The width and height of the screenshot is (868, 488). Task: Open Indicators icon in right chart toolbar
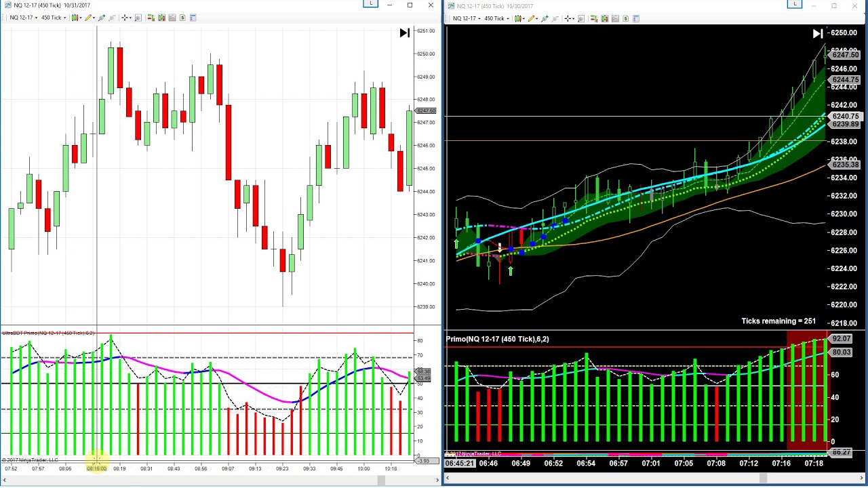click(615, 18)
